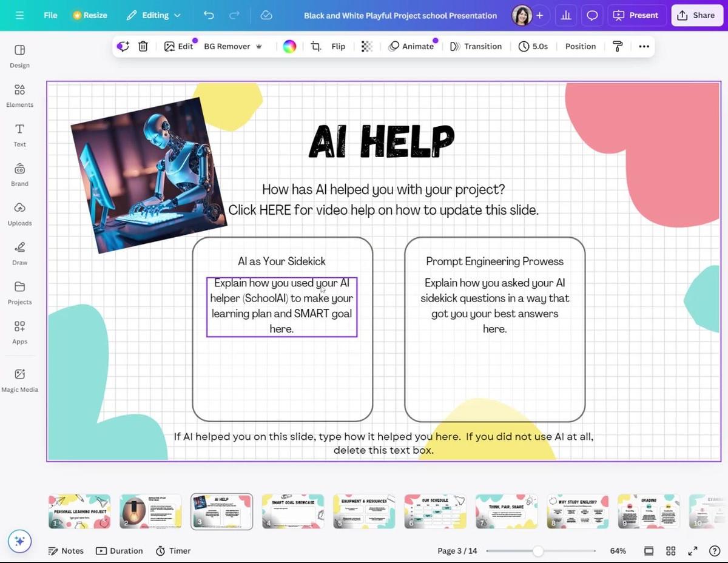Viewport: 728px width, 563px height.
Task: Open slide 4 Smart Goal Showcase thumbnail
Action: coord(293,511)
